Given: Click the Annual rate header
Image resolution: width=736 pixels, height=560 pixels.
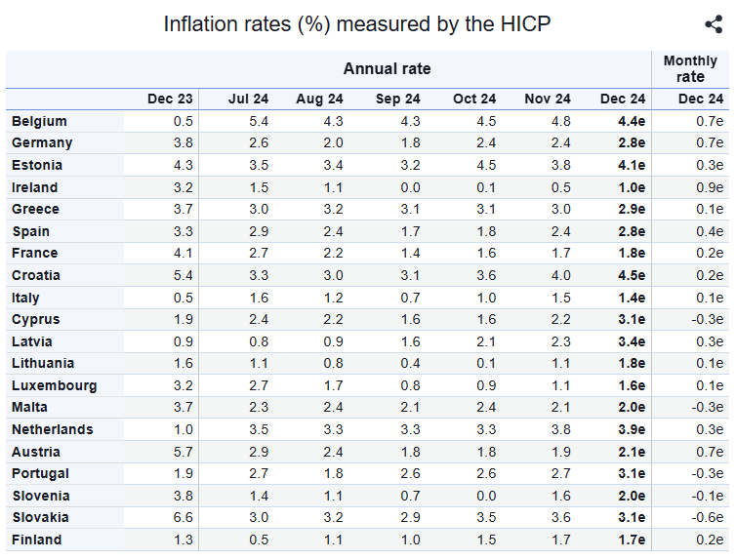Looking at the screenshot, I should pyautogui.click(x=387, y=68).
